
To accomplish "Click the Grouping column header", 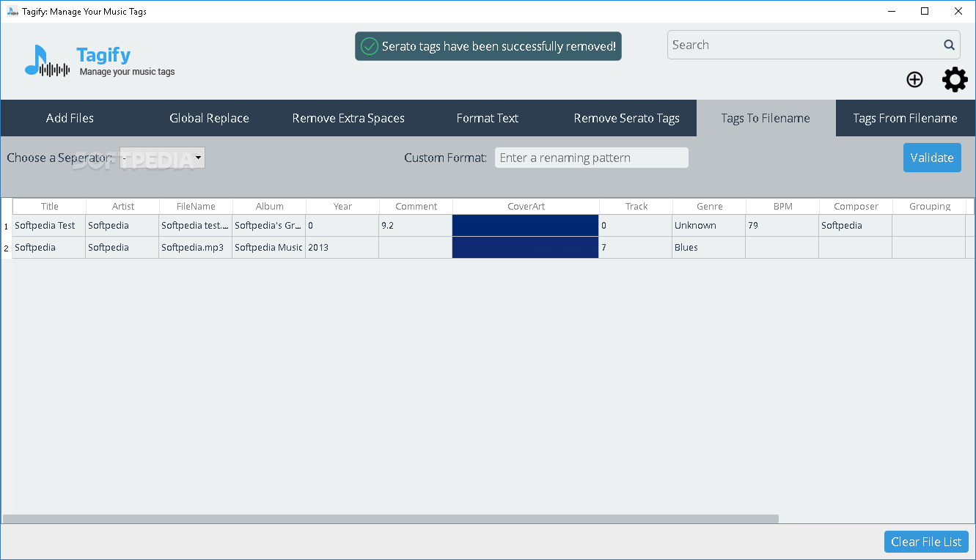I will [930, 207].
